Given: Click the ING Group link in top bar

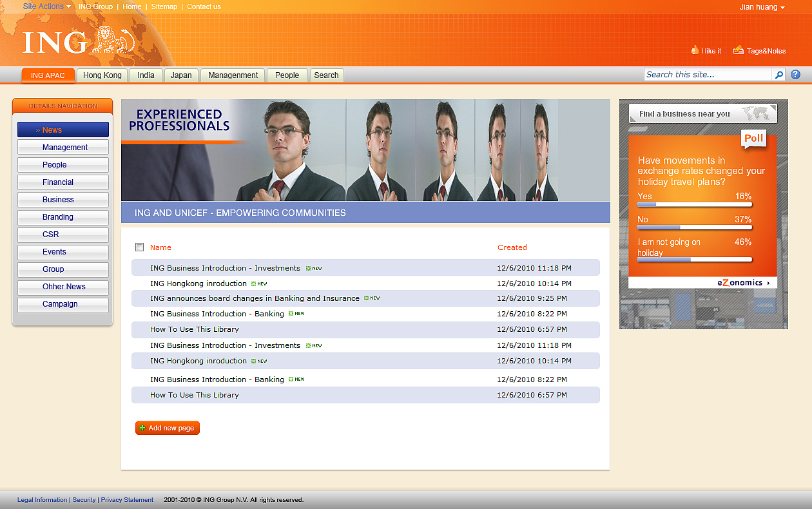Looking at the screenshot, I should click(95, 6).
